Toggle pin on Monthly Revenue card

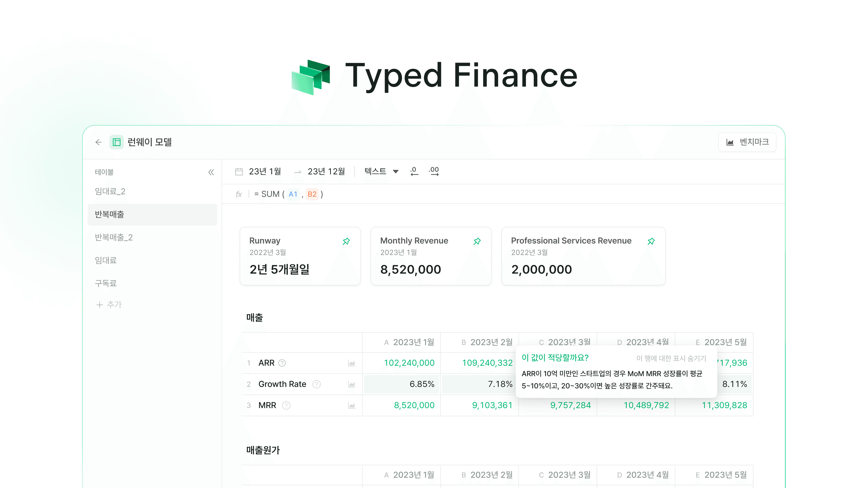point(477,242)
